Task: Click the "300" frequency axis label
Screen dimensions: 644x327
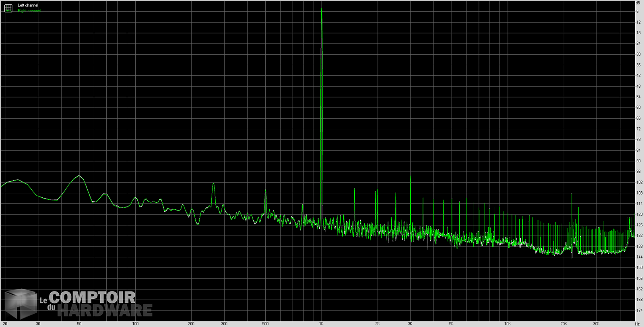Action: [x=224, y=324]
